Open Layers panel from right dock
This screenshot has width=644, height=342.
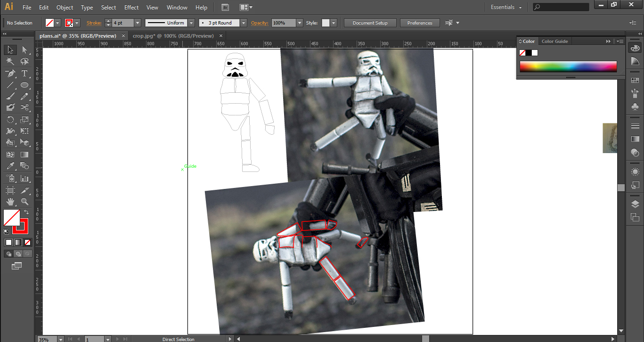pyautogui.click(x=635, y=204)
